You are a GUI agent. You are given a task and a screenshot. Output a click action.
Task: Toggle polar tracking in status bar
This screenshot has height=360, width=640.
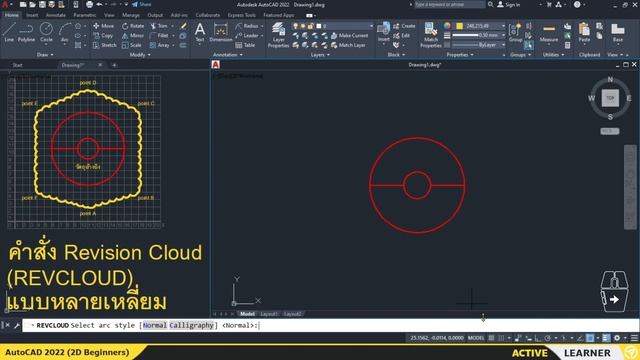(x=548, y=338)
